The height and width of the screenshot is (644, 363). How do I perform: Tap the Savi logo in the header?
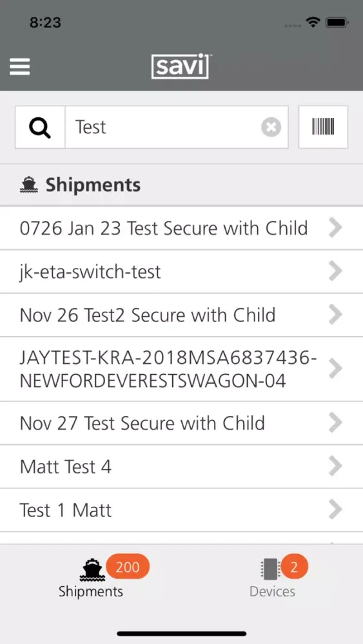tap(181, 66)
